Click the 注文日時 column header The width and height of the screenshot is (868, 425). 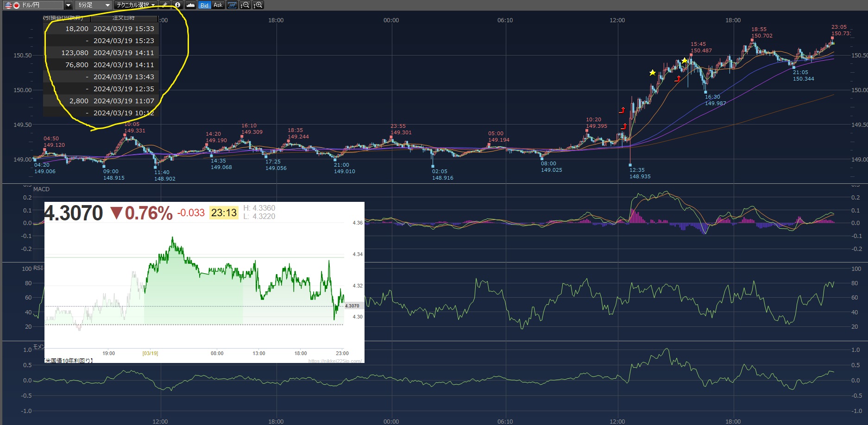point(124,18)
